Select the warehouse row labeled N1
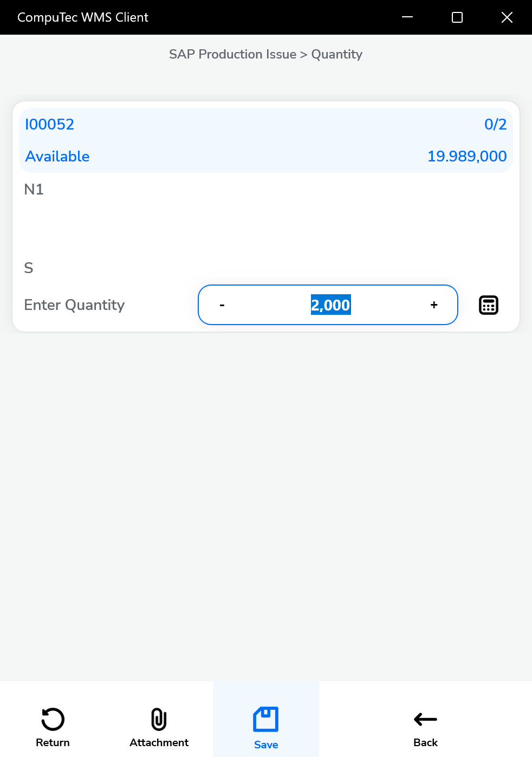The width and height of the screenshot is (532, 757). (34, 189)
